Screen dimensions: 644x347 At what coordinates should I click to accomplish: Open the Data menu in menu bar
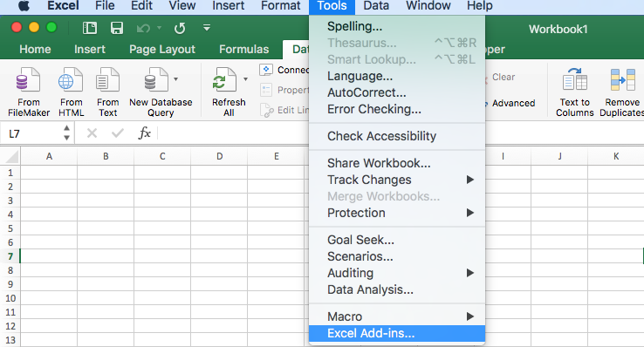tap(376, 6)
